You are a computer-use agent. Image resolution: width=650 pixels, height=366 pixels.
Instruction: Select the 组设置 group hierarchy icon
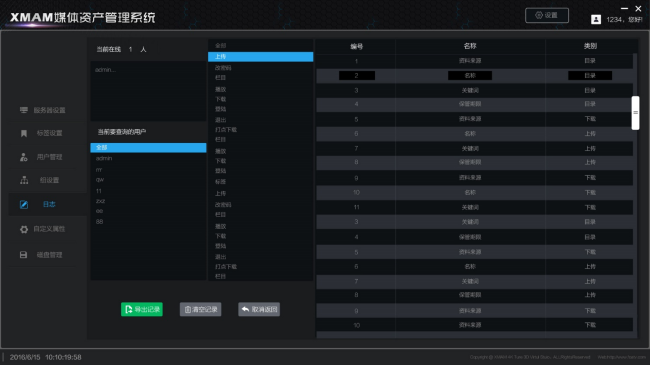tap(24, 180)
